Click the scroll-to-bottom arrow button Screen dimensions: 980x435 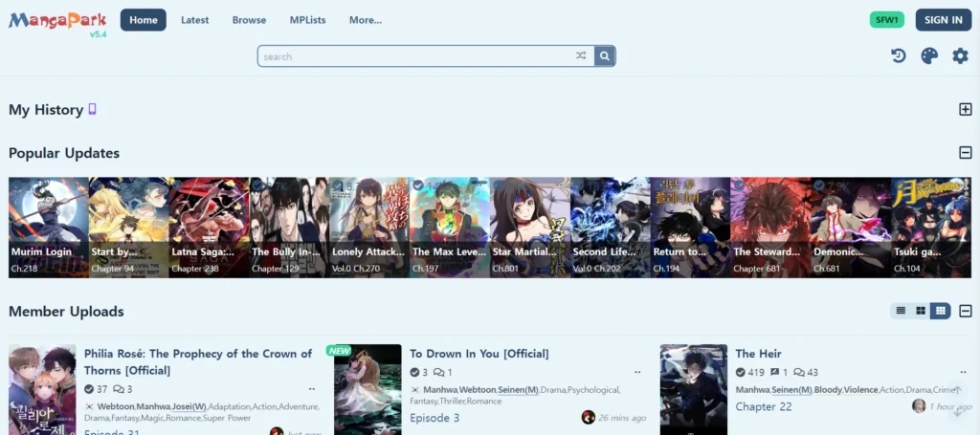[x=957, y=410]
